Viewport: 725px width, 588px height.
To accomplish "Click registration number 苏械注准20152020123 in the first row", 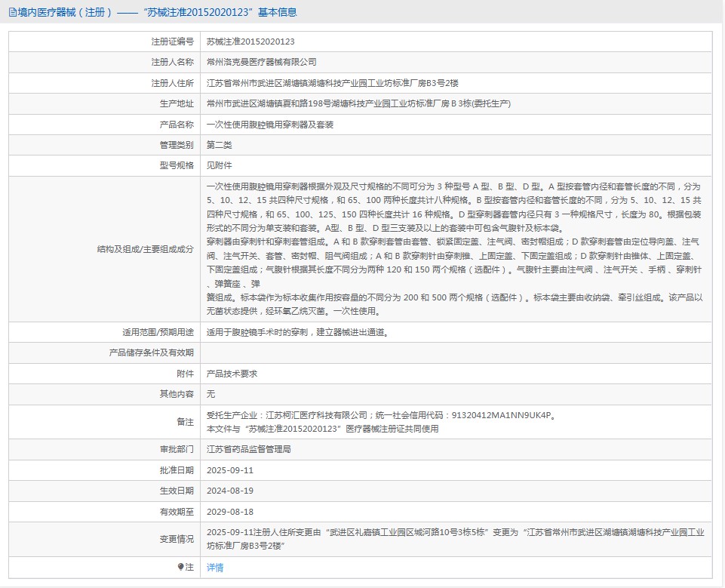I will (x=250, y=42).
